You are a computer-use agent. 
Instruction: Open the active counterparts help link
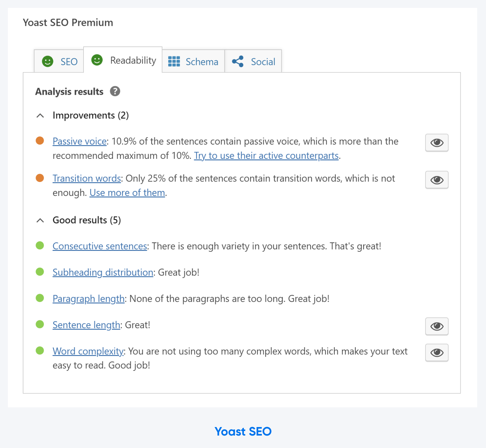[x=266, y=156]
